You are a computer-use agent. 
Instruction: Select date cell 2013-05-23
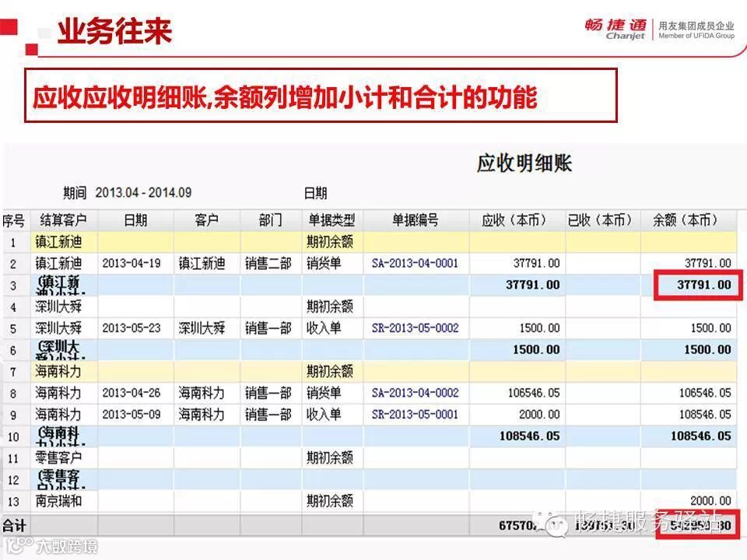click(x=132, y=328)
